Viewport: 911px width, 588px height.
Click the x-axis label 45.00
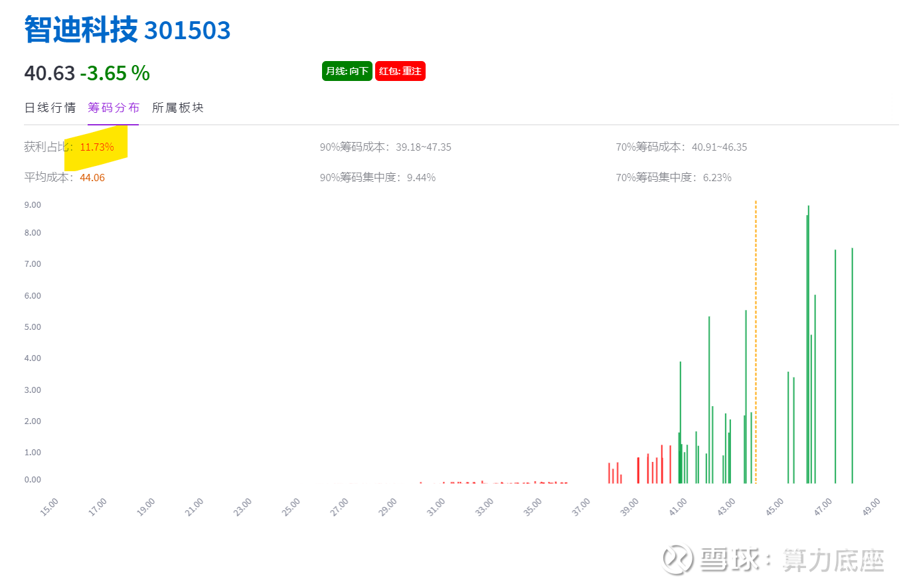tap(774, 508)
